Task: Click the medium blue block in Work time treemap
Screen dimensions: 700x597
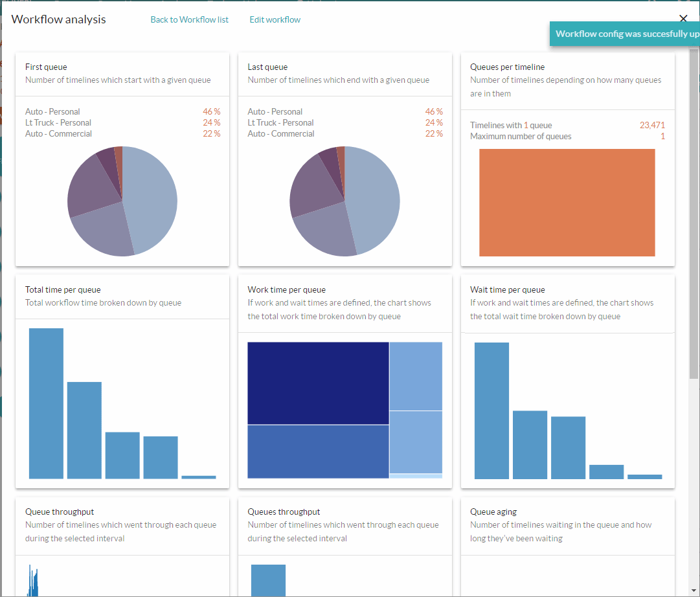Action: 319,451
